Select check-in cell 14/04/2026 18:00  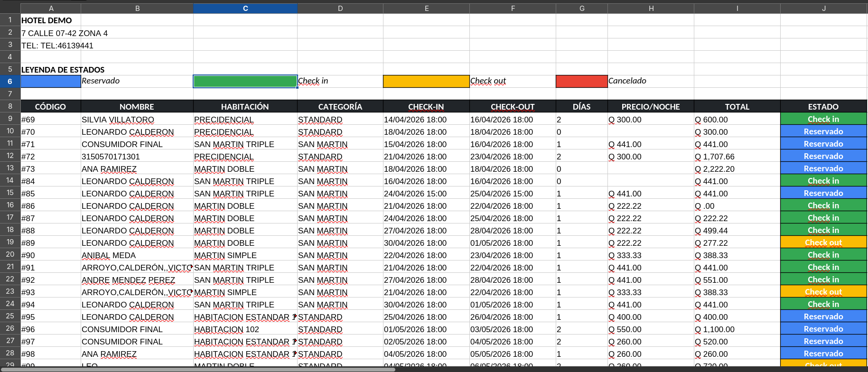426,120
